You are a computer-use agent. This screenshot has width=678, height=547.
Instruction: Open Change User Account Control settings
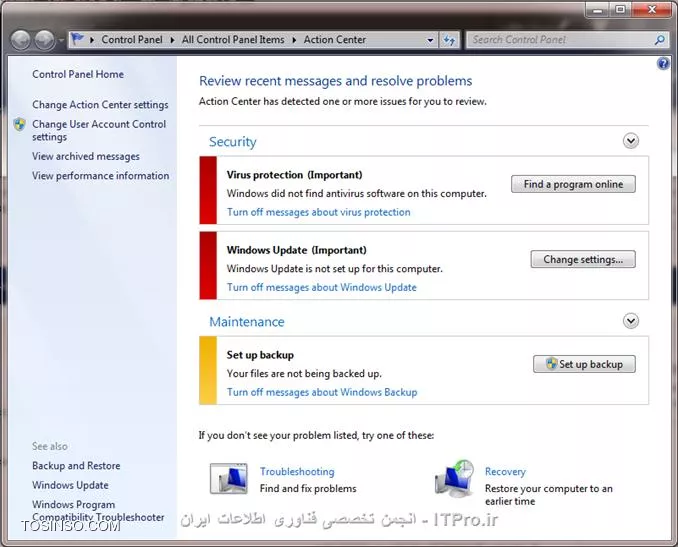99,130
